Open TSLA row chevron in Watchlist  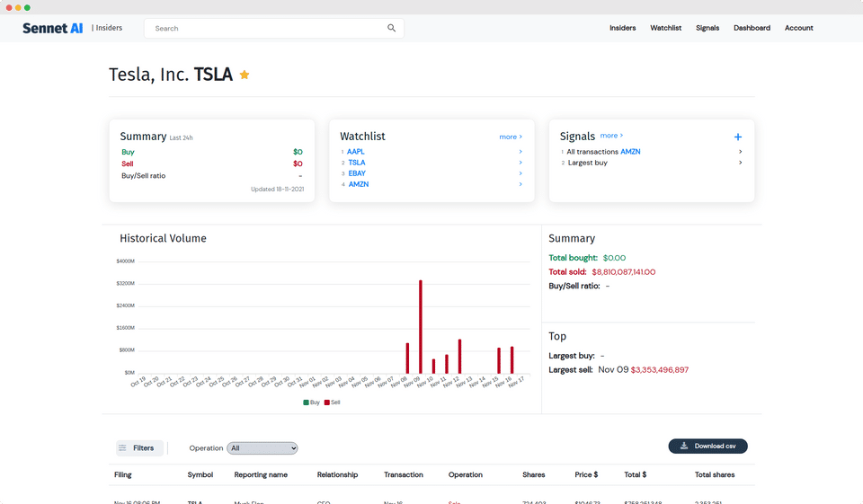[x=520, y=163]
